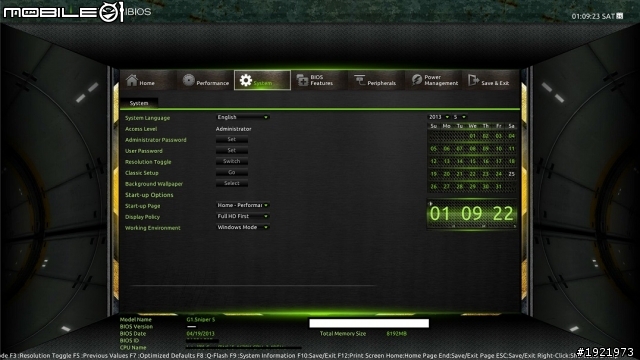The image size is (640, 360).
Task: Click the F7 :Optimized Defaults hint
Action: (x=162, y=356)
